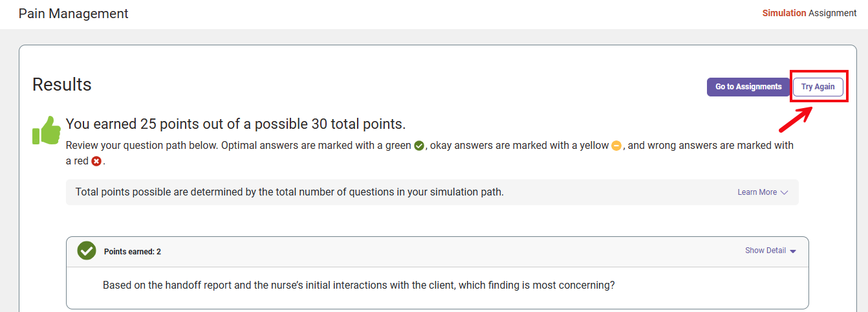Screen dimensions: 868x312
Task: Click the Pain Management page title
Action: tap(74, 14)
